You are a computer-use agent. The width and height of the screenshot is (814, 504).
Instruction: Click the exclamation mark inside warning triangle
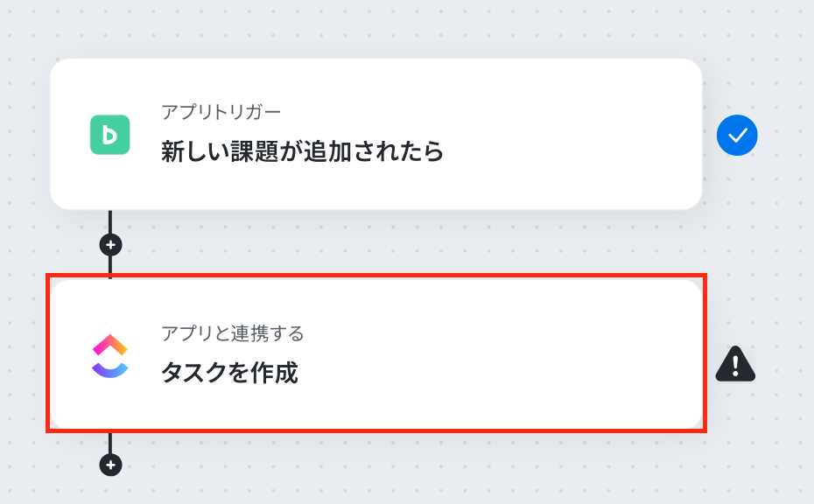[735, 366]
